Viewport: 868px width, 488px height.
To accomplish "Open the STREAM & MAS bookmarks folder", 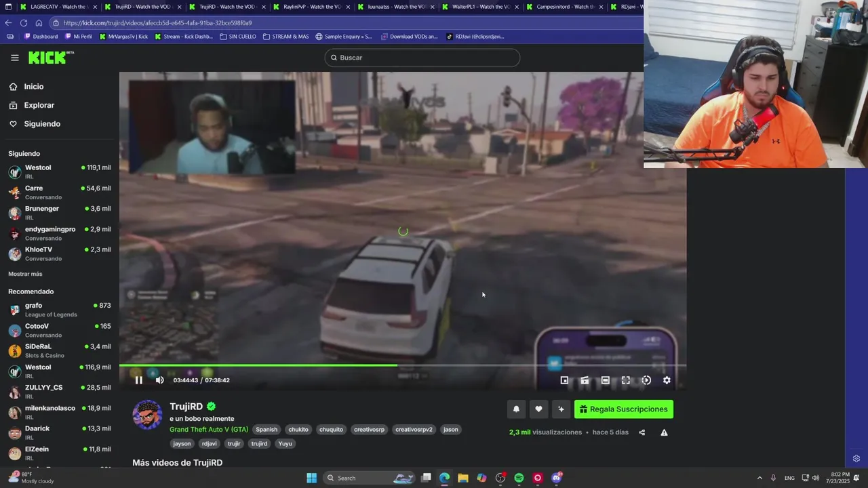I will [285, 37].
